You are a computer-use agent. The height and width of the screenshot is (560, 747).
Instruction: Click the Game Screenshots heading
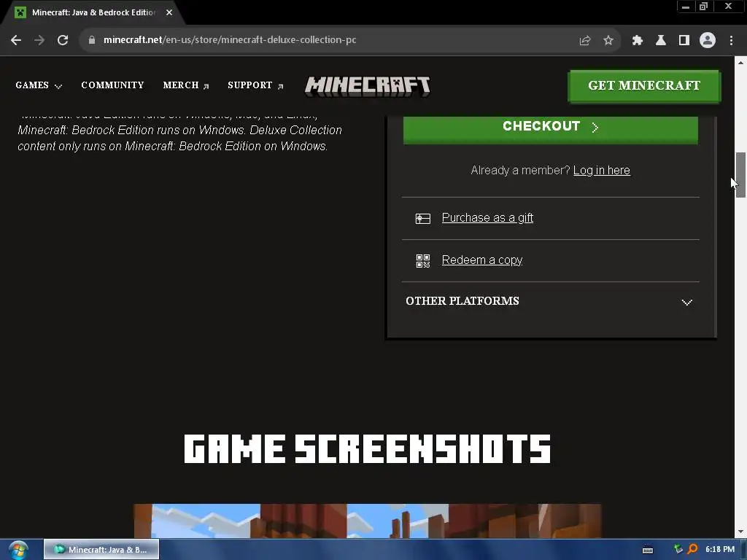368,448
